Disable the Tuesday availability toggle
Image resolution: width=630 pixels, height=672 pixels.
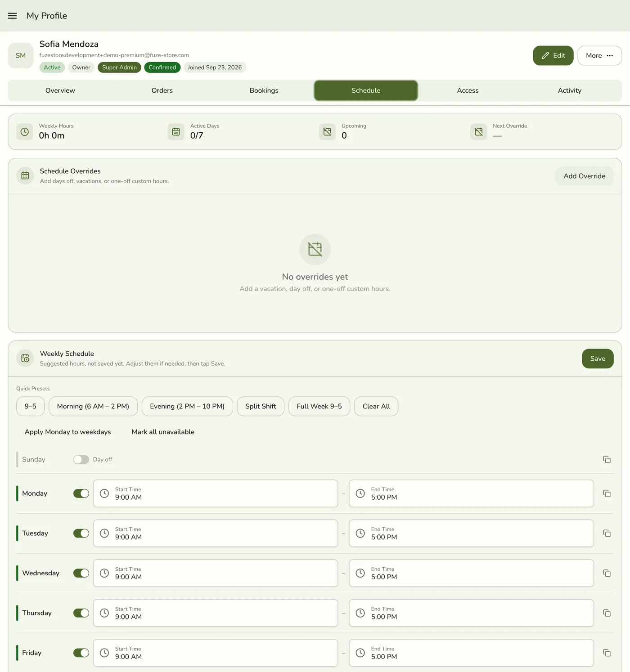click(x=81, y=533)
